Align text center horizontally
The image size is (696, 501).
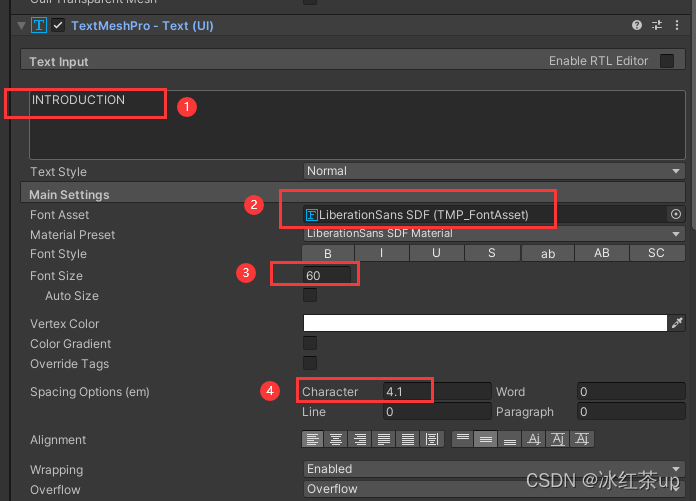click(336, 439)
